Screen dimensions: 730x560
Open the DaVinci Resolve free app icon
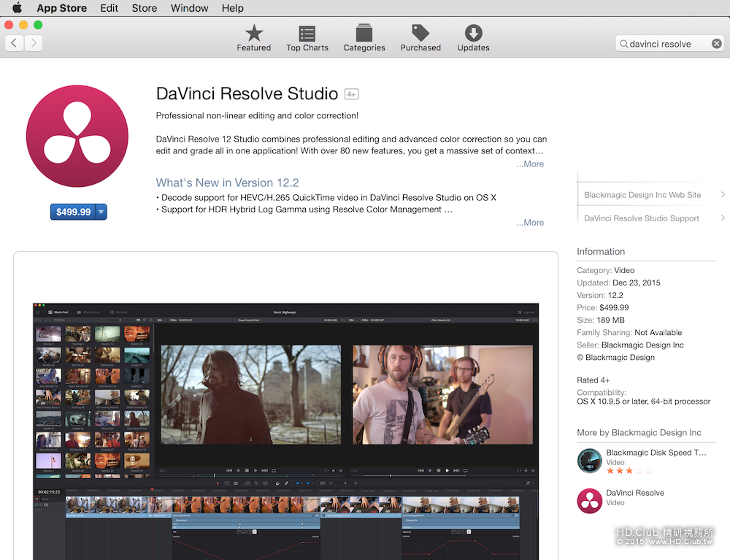589,501
